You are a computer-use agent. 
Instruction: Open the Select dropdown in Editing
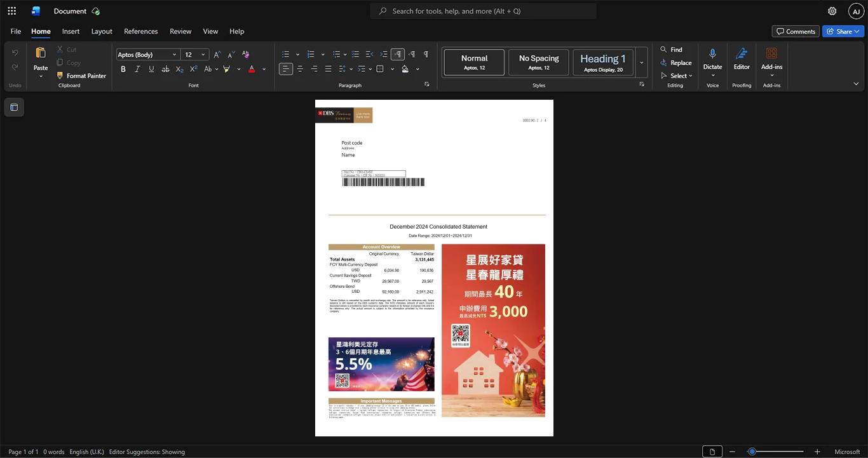point(676,76)
